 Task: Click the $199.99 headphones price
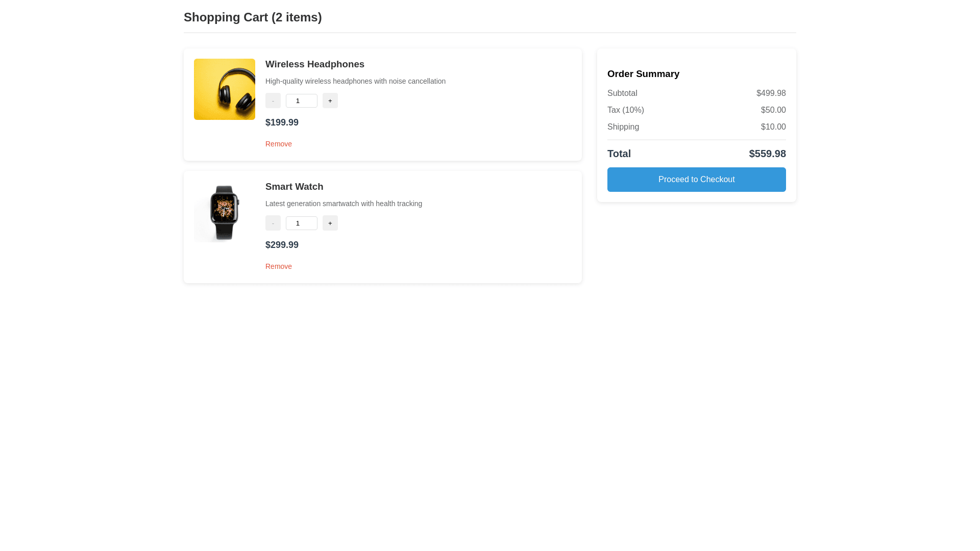tap(282, 122)
